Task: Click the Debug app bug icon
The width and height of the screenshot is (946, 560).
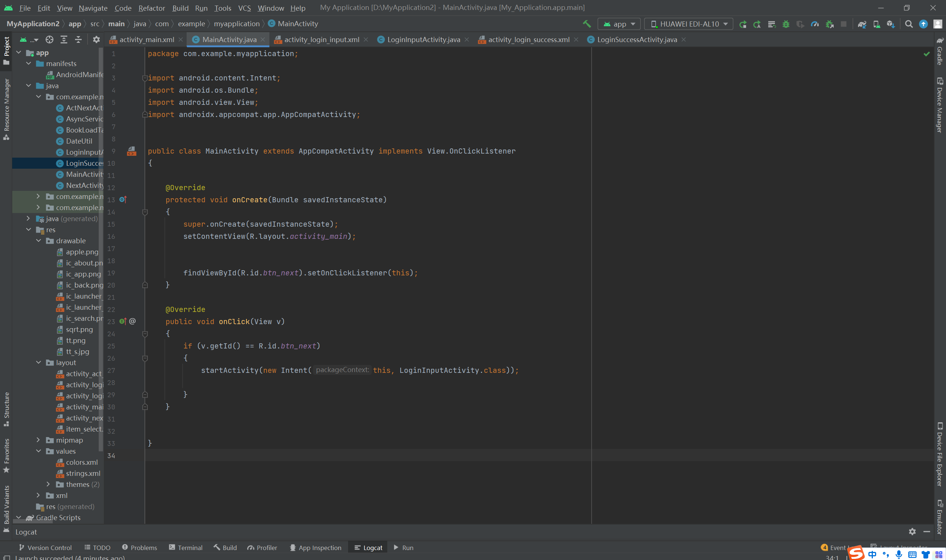Action: [x=786, y=24]
